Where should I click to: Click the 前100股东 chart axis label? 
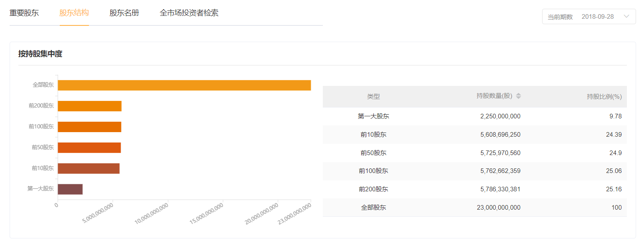(41, 127)
